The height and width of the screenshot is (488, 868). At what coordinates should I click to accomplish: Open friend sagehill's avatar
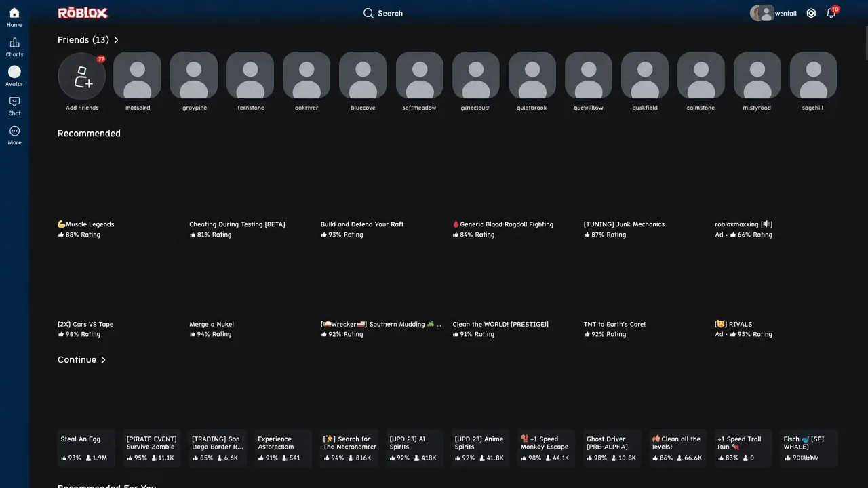click(x=812, y=77)
